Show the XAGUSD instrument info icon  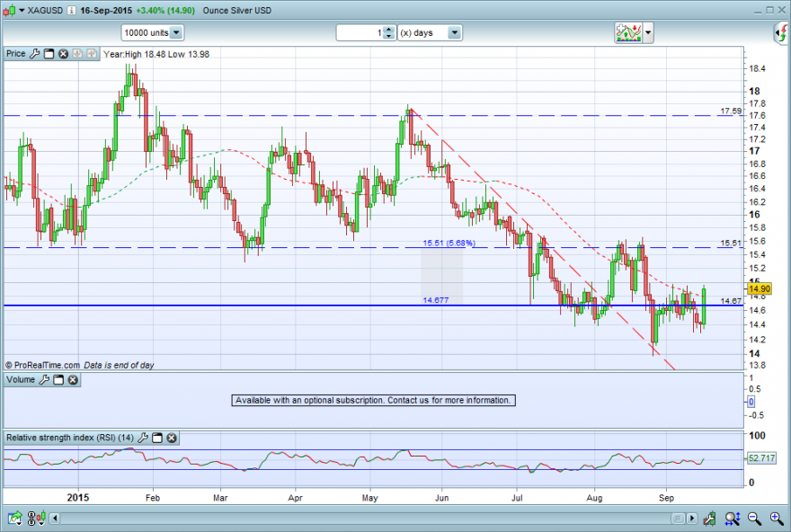tap(71, 10)
